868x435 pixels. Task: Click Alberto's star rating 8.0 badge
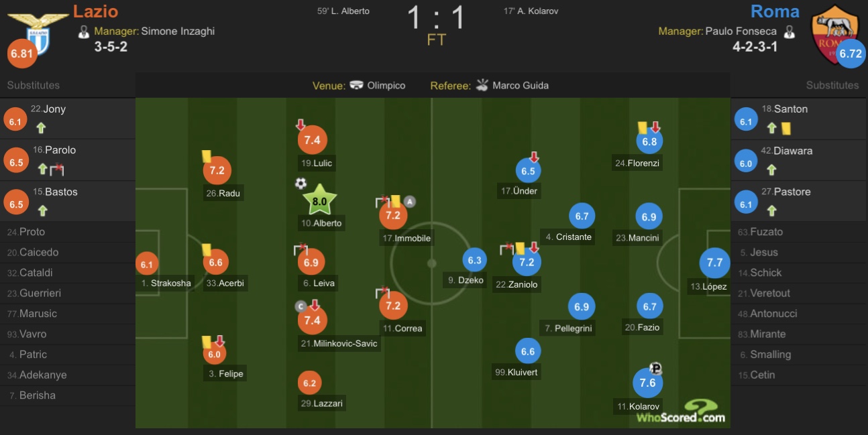[319, 200]
